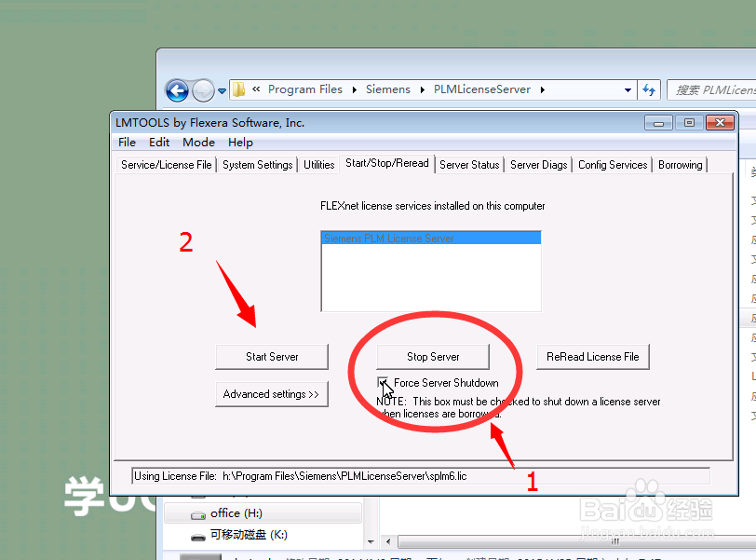This screenshot has height=560, width=756.
Task: Switch to the Utilities tab
Action: click(318, 165)
